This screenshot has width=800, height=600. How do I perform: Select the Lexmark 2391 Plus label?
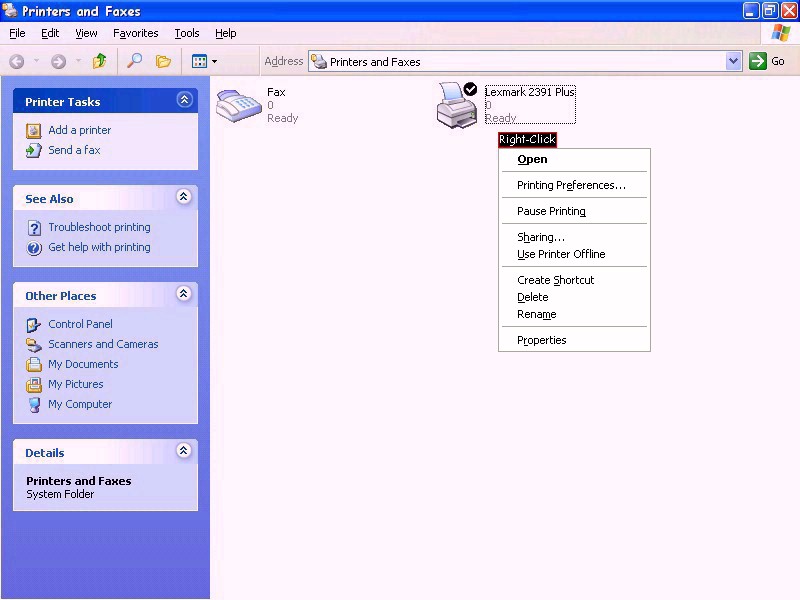tap(530, 92)
